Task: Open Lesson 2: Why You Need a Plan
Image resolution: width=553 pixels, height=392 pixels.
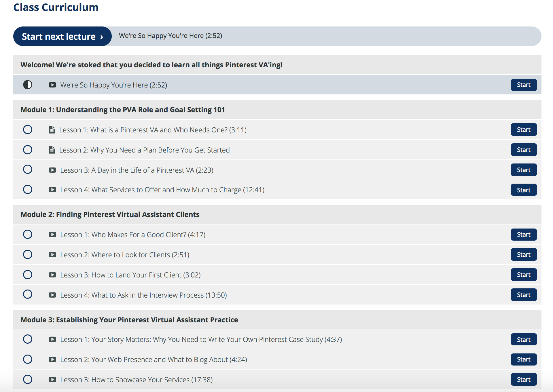Action: [x=145, y=150]
